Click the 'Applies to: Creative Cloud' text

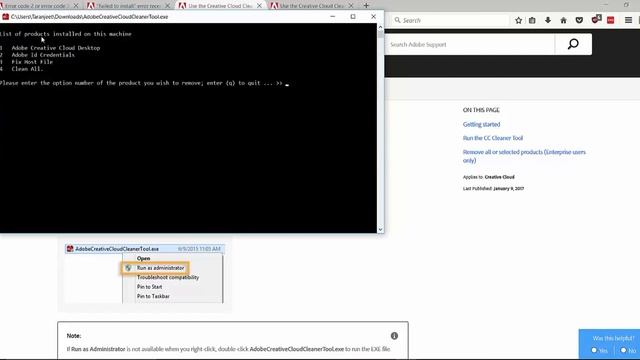coord(489,177)
